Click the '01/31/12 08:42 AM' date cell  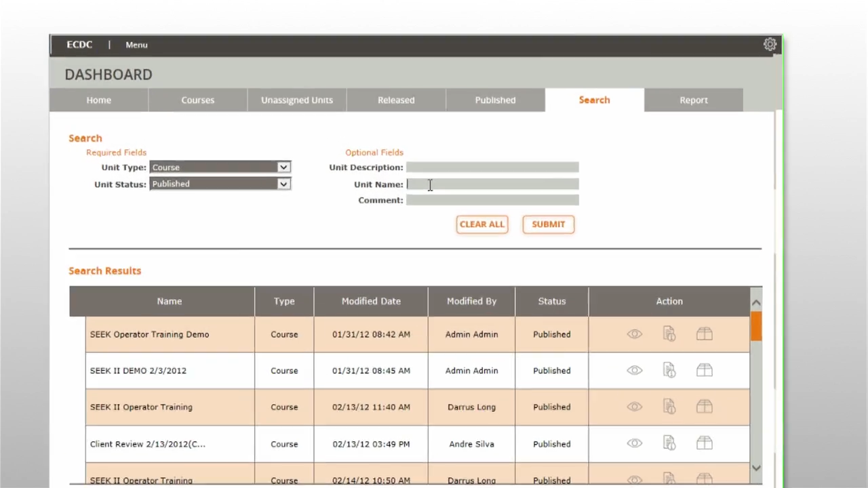[x=371, y=334]
